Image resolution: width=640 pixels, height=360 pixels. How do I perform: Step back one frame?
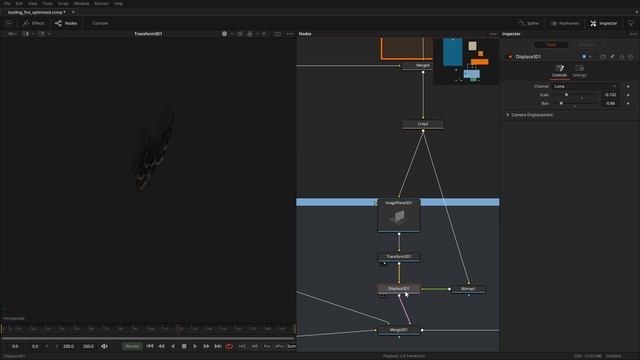click(x=161, y=346)
